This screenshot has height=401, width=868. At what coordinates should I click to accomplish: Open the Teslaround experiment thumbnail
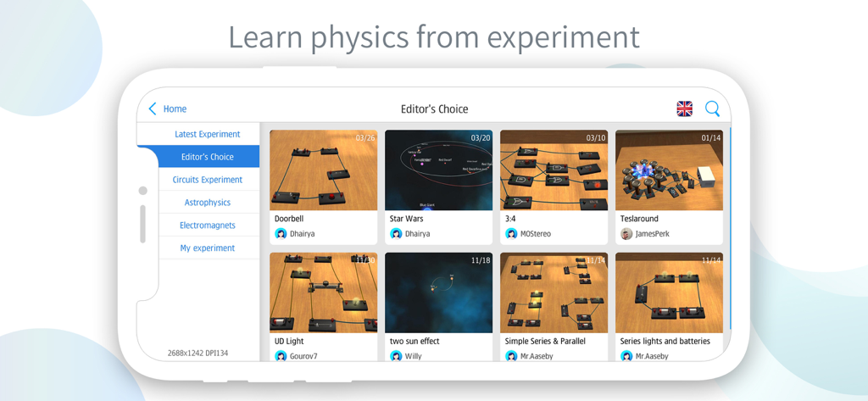click(x=669, y=170)
